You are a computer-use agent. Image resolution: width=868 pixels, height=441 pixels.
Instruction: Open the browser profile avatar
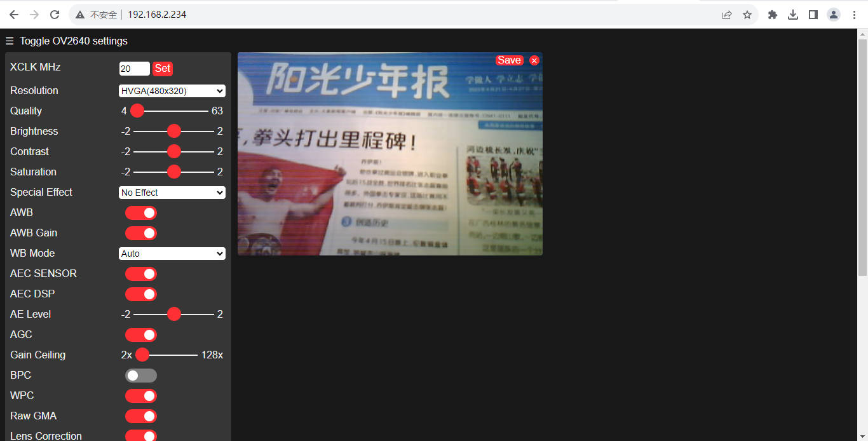[x=834, y=15]
